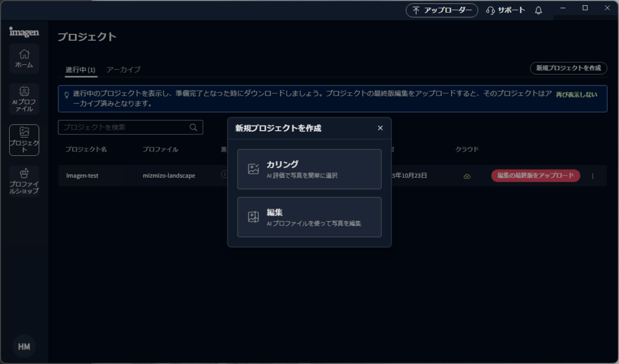Open the Home page in sidebar
The image size is (619, 364).
pyautogui.click(x=24, y=58)
